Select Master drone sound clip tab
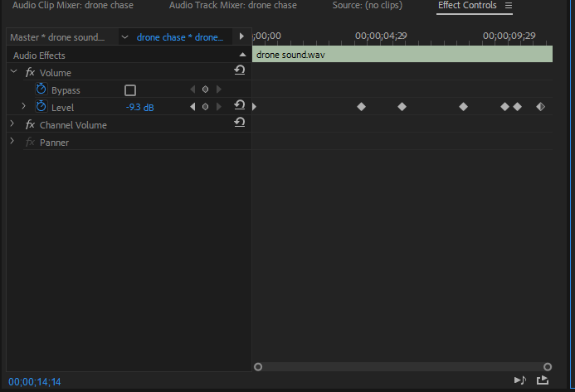This screenshot has width=575, height=392. click(57, 37)
